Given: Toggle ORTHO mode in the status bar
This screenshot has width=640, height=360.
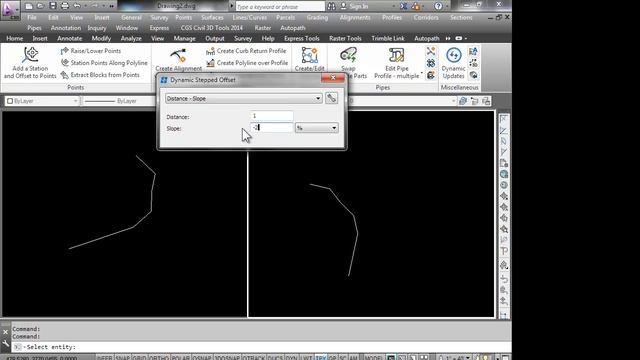Looking at the screenshot, I should click(158, 358).
